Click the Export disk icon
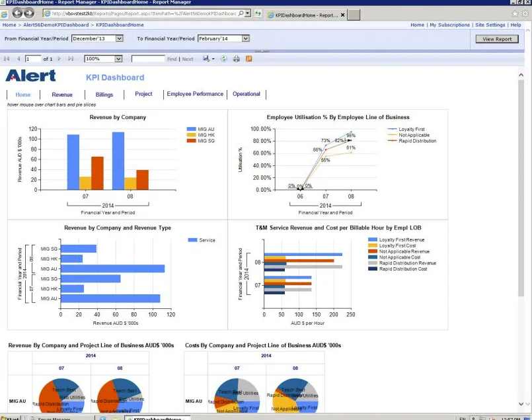 [x=206, y=59]
